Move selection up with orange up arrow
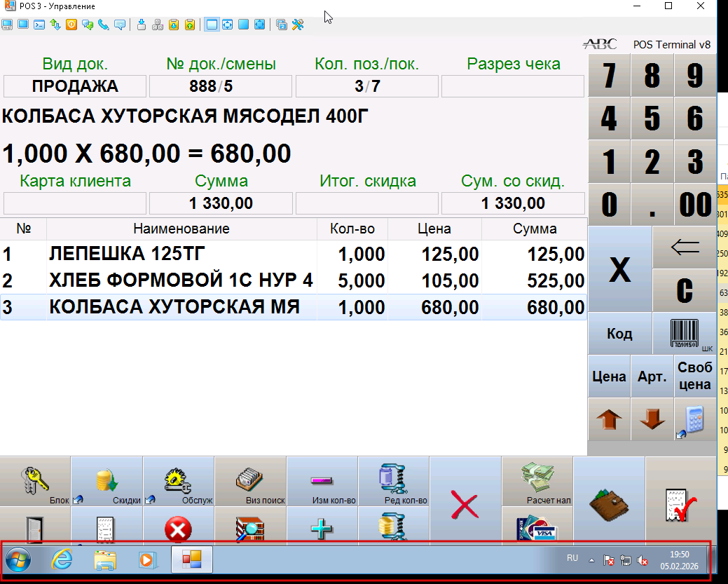This screenshot has width=728, height=584. pos(609,419)
